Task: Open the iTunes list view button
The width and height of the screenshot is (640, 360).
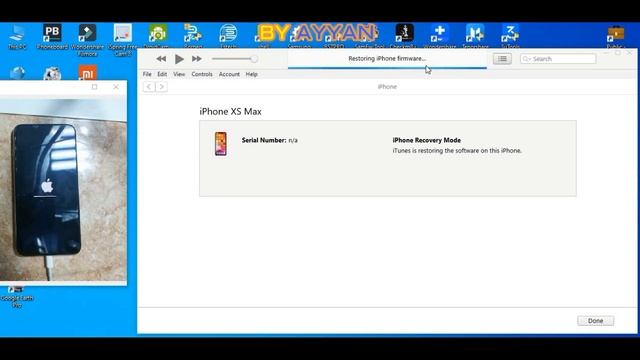Action: point(502,59)
